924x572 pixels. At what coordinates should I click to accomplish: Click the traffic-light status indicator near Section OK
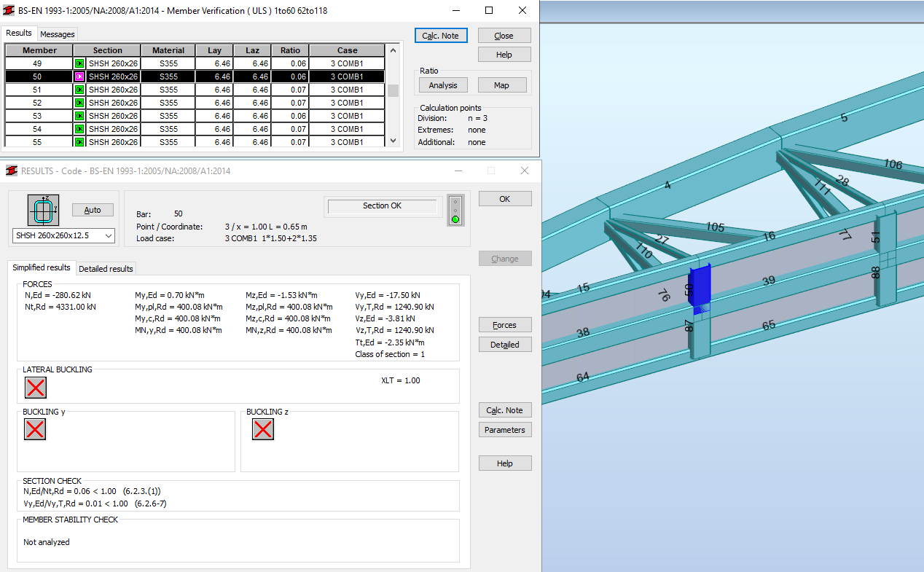click(455, 211)
